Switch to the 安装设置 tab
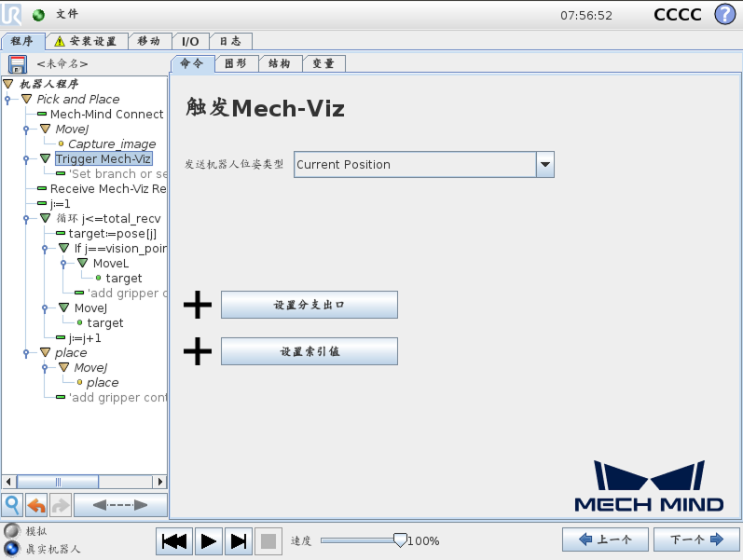Viewport: 743px width, 560px height. tap(88, 41)
